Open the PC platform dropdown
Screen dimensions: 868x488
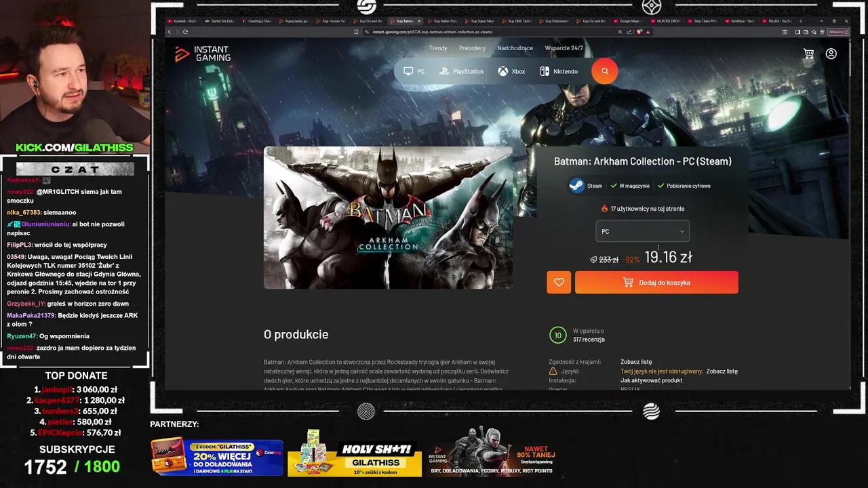point(642,231)
